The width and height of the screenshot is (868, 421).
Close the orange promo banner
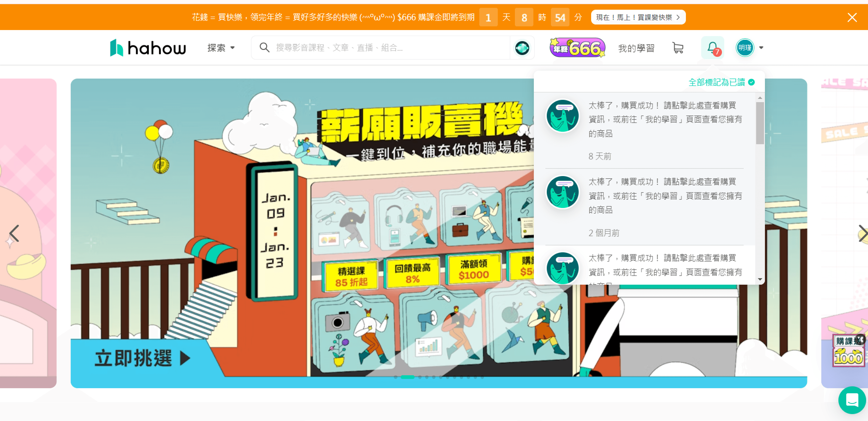[852, 18]
